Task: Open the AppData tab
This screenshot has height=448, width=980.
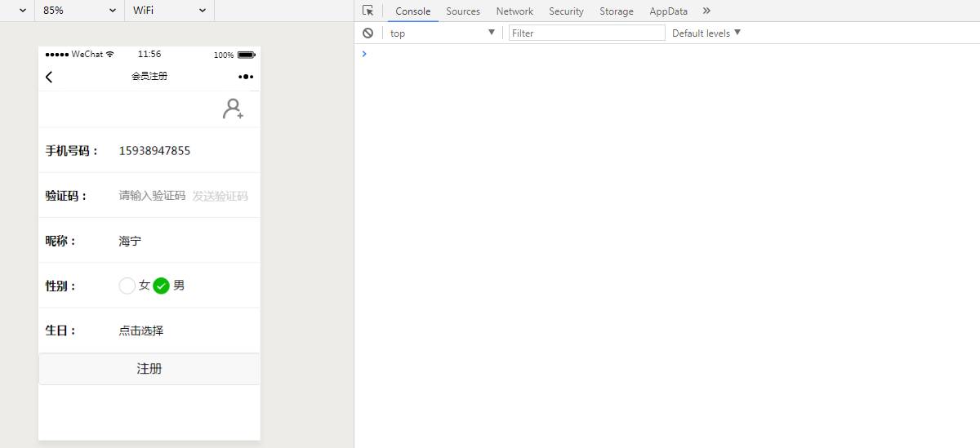Action: pos(668,11)
